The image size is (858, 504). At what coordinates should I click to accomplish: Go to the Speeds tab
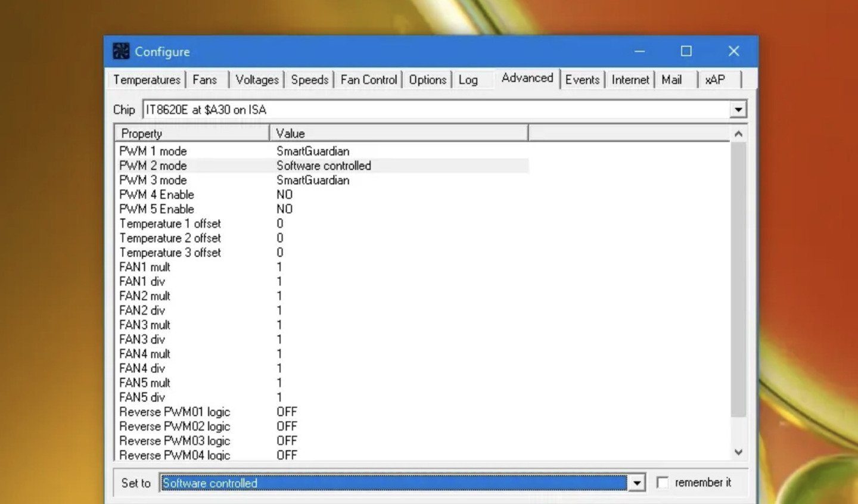point(309,80)
